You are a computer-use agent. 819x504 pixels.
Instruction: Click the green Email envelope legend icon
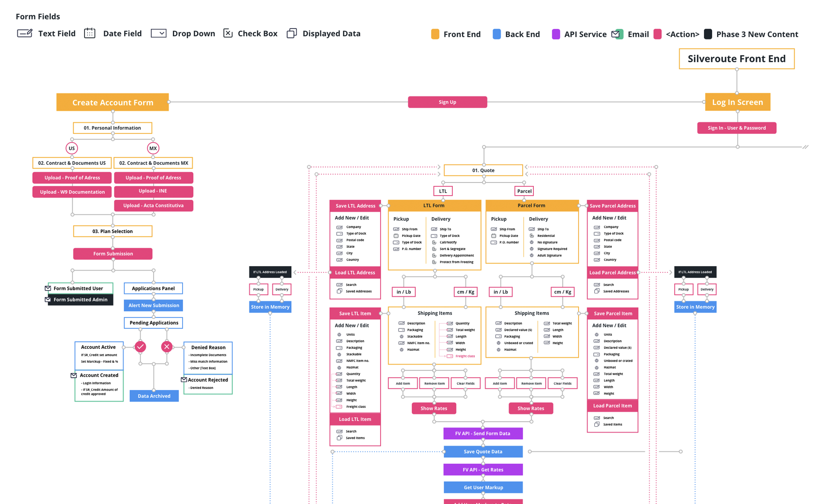[617, 34]
